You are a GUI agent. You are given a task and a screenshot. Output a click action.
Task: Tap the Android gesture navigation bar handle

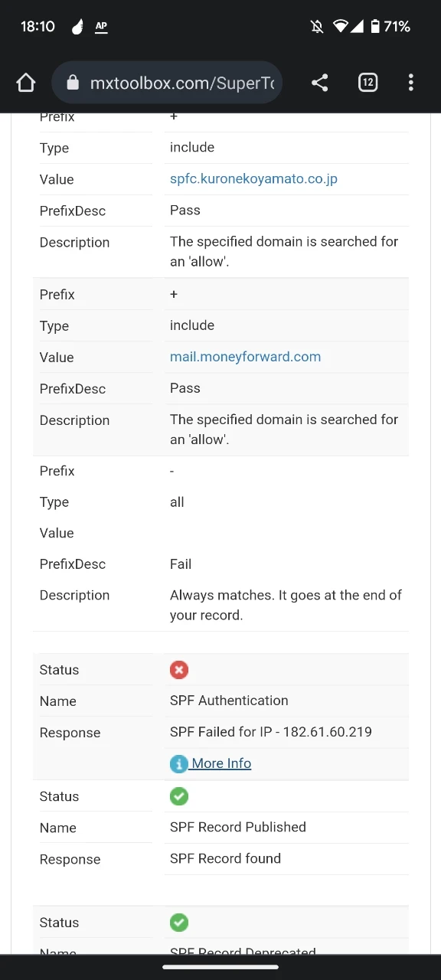click(220, 967)
